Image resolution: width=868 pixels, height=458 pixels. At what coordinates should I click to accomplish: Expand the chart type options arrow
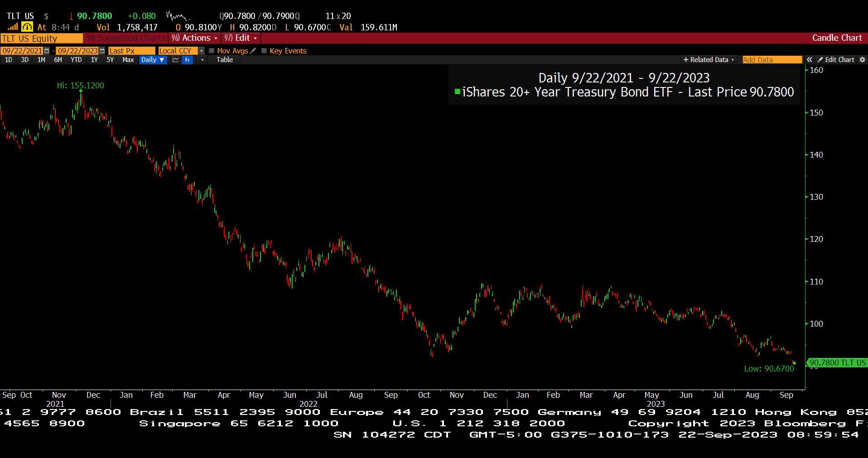click(x=202, y=60)
